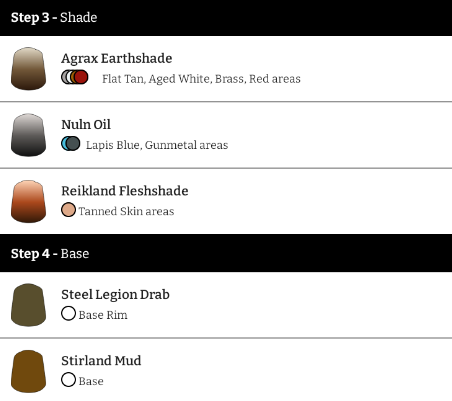452x401 pixels.
Task: Click the Tanned Skin color swatch
Action: (68, 210)
